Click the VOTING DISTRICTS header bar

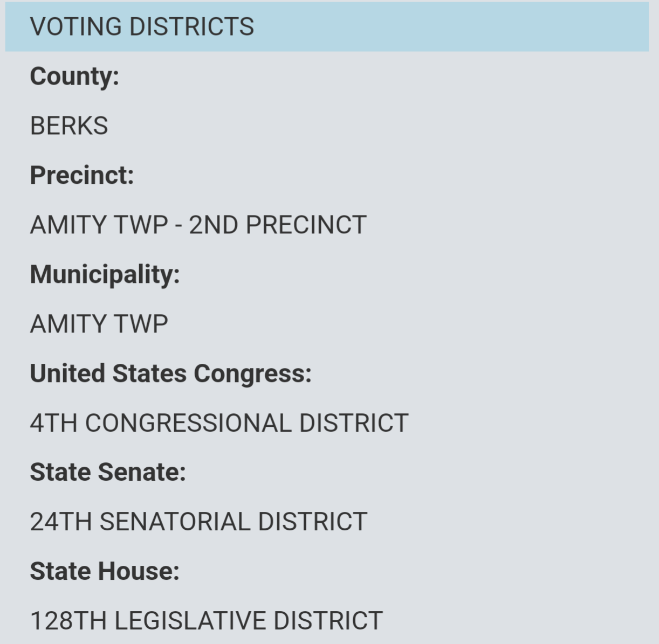pyautogui.click(x=327, y=27)
